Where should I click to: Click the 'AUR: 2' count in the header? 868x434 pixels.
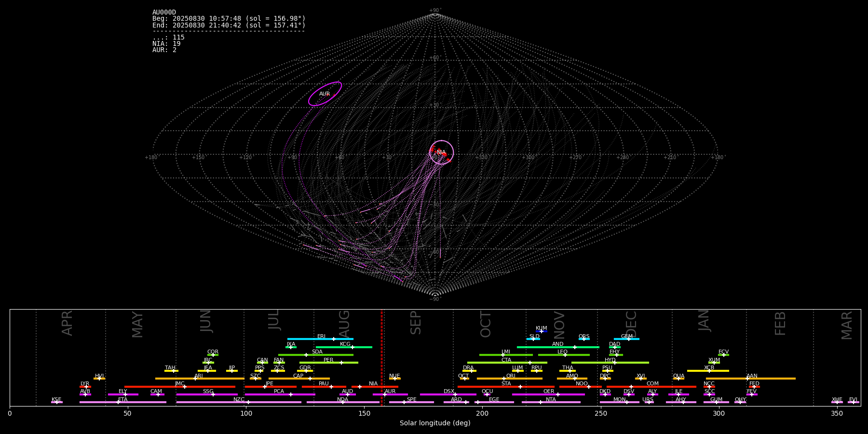click(164, 50)
